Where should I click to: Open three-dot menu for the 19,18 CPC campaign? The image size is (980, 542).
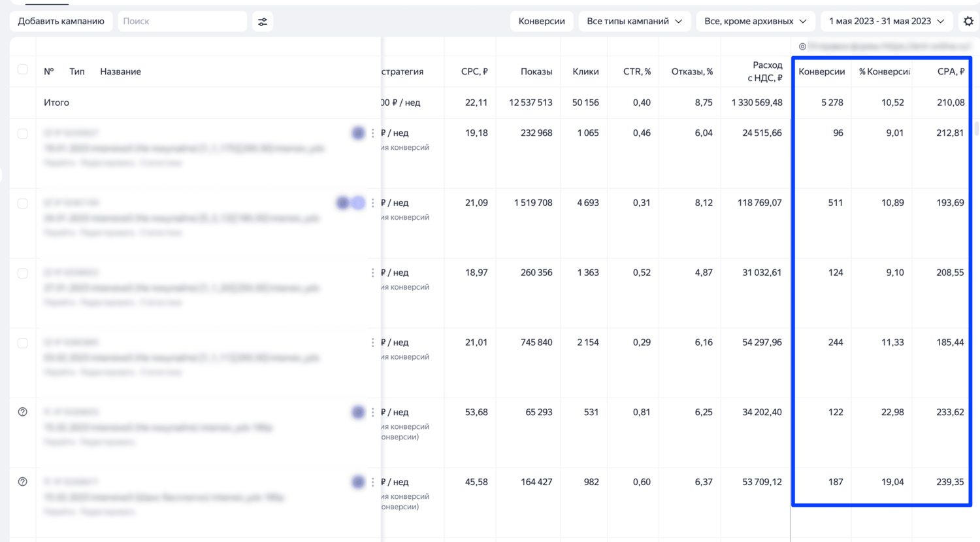(x=373, y=133)
